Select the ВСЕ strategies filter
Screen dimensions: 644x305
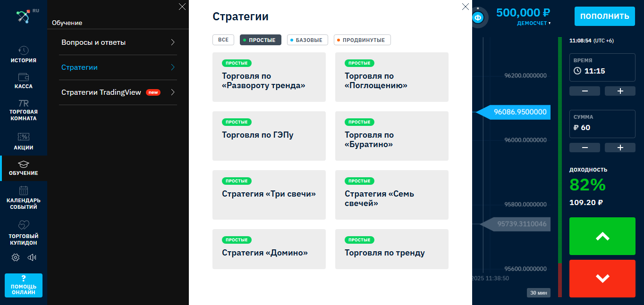(223, 40)
